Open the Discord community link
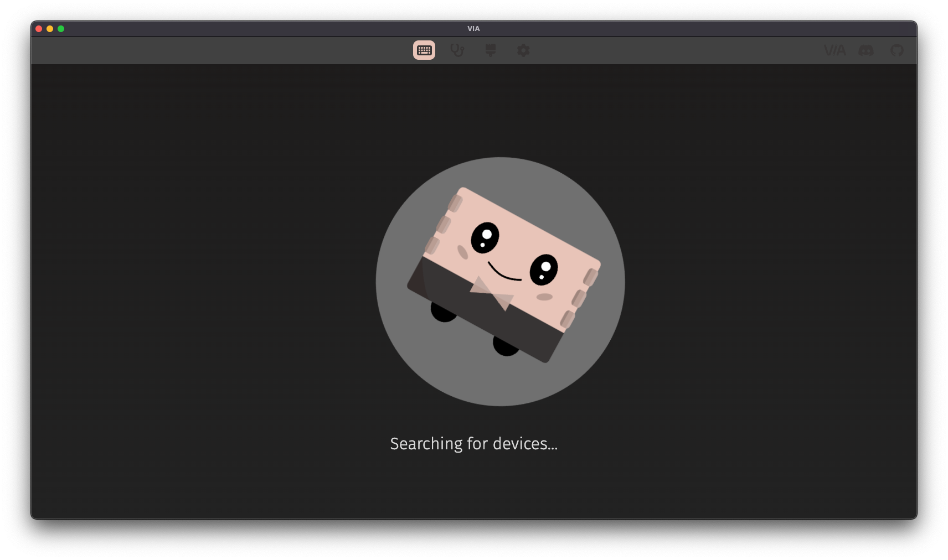 (866, 50)
